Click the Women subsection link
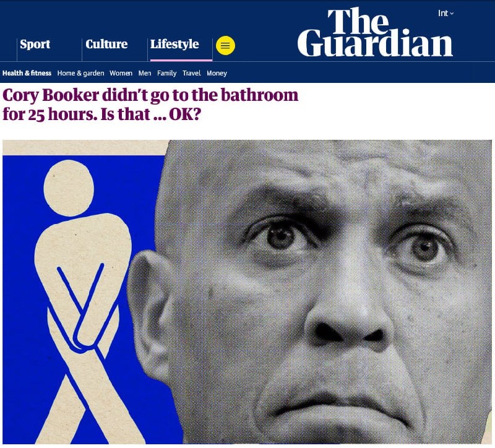 pos(121,73)
